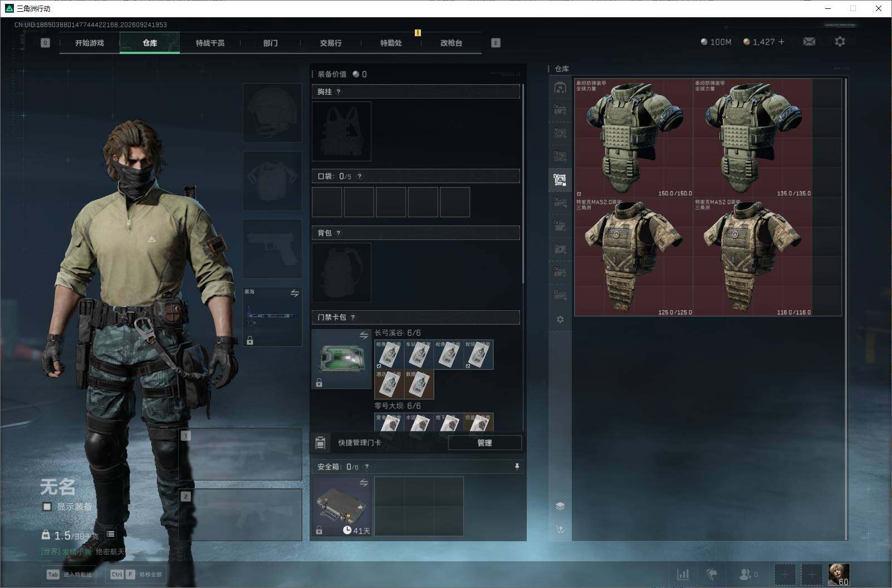Image resolution: width=892 pixels, height=588 pixels.
Task: Toggle the 显示装备 checkbox
Action: point(47,507)
